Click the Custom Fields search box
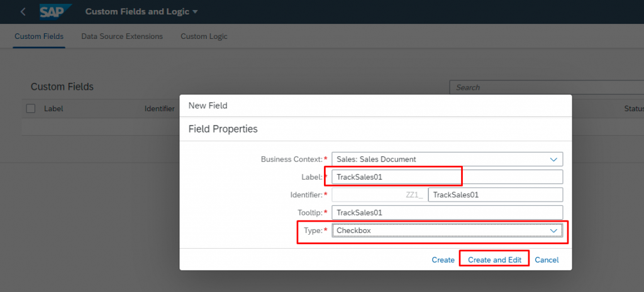The image size is (644, 292). click(x=547, y=87)
